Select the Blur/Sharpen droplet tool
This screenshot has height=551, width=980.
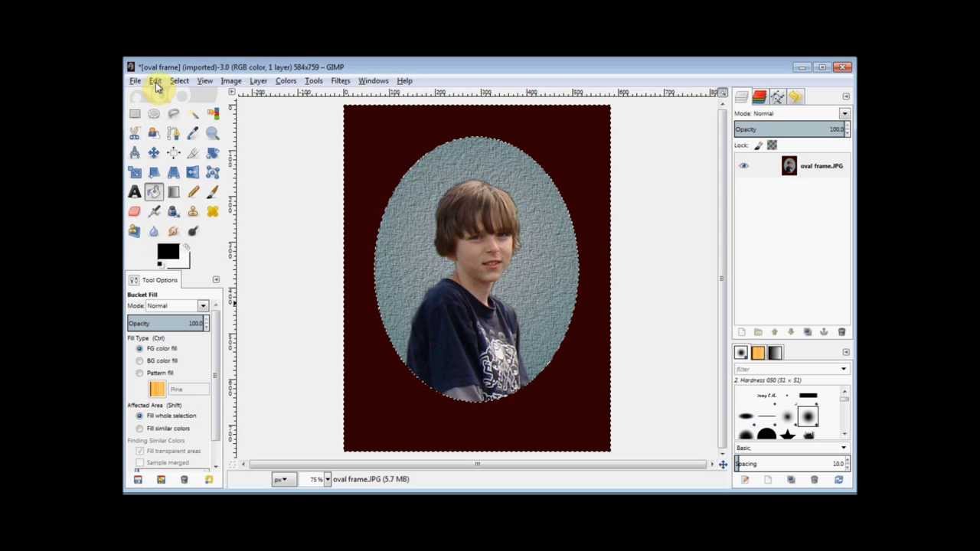pyautogui.click(x=154, y=231)
